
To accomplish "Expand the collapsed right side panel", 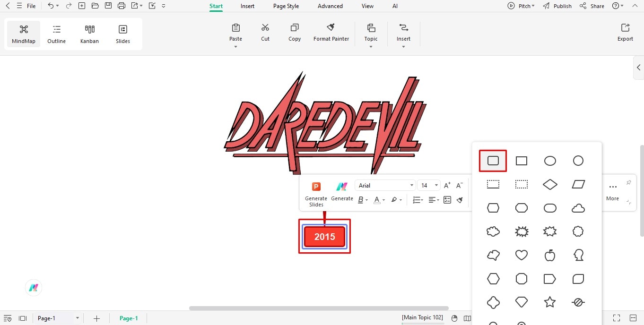I will point(638,68).
